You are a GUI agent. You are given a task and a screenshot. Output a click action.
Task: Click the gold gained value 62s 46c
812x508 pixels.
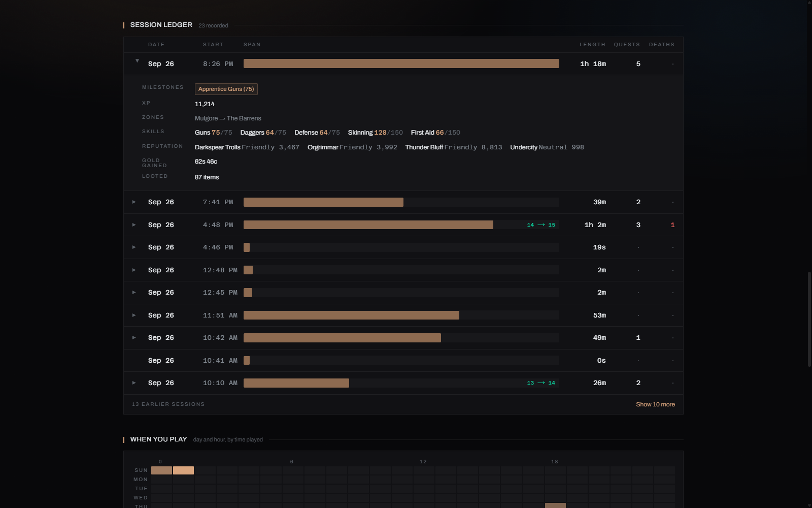coord(206,162)
